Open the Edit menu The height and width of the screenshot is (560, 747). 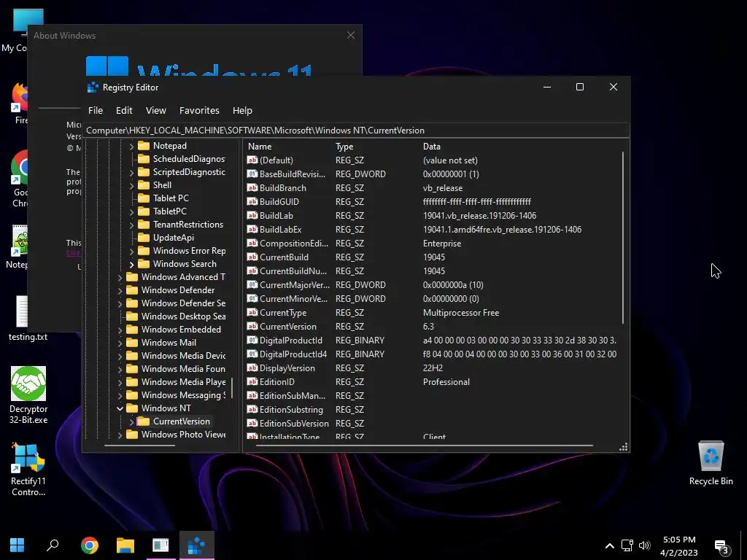124,111
